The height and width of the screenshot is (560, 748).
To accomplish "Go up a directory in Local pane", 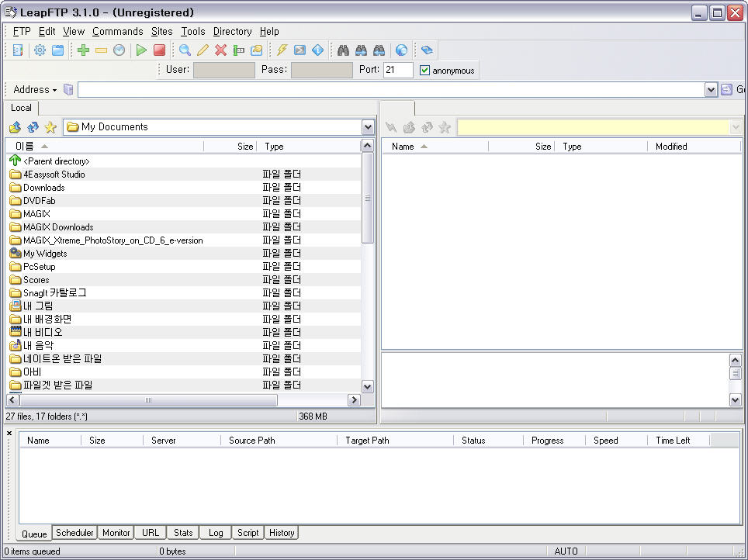I will point(16,127).
